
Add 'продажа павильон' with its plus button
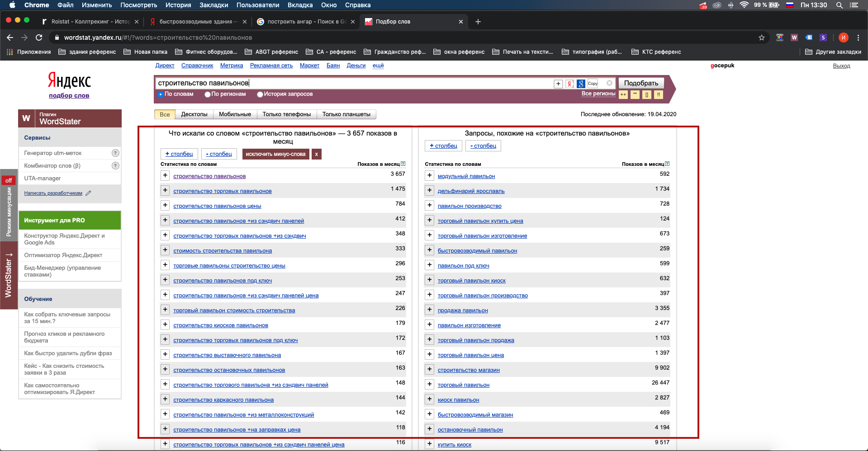[x=430, y=310]
